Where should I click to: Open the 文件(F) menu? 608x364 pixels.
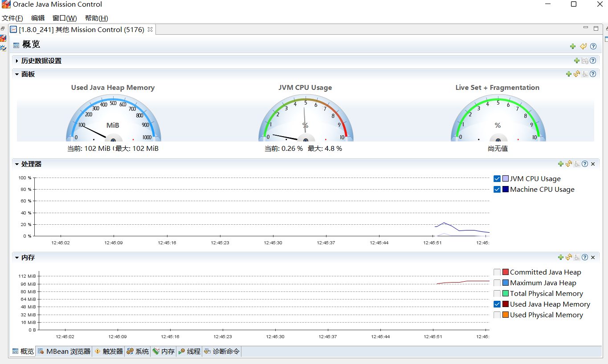coord(12,18)
